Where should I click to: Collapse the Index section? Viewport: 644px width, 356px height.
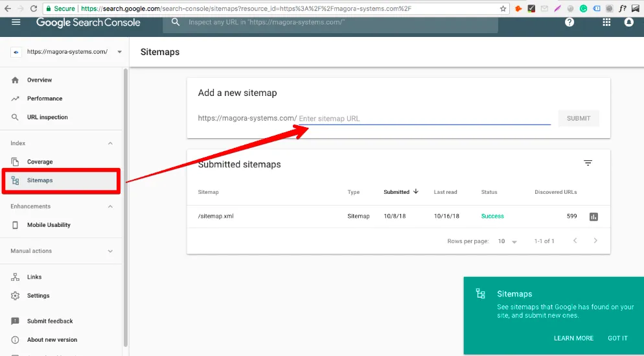point(110,143)
